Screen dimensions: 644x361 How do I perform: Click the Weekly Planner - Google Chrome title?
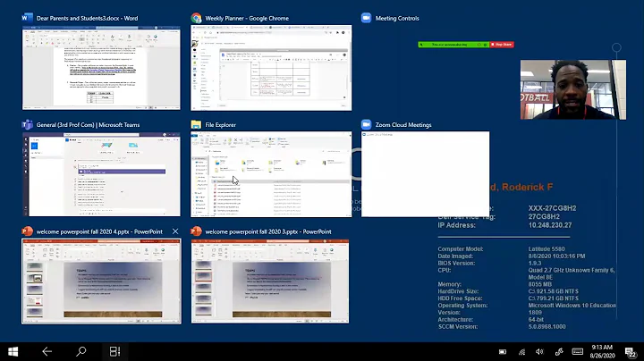click(247, 18)
